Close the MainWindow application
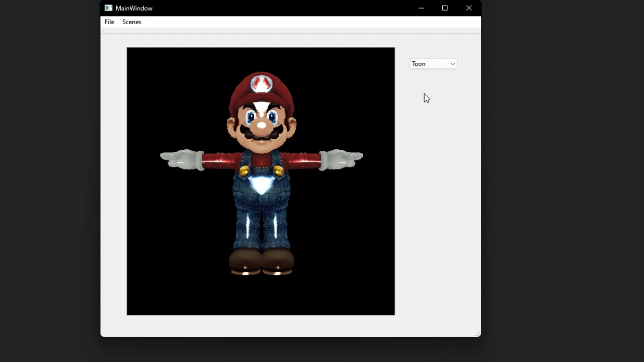The image size is (644, 362). [x=469, y=8]
